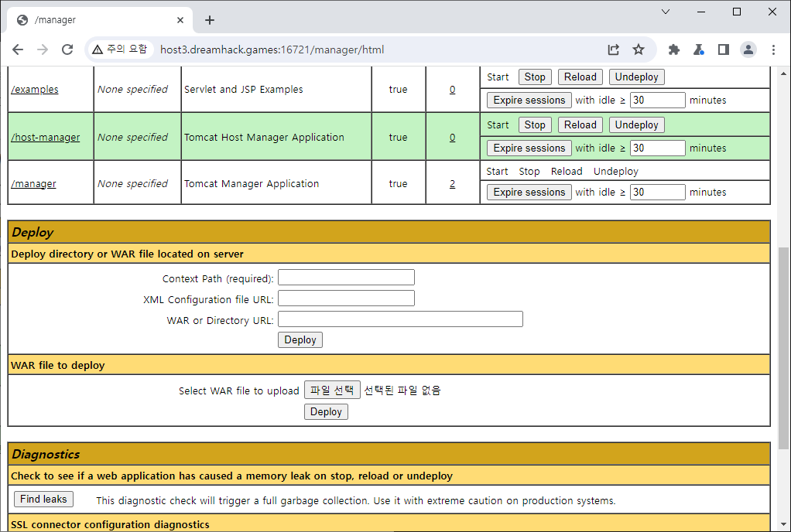
Task: Toggle the side panel icon
Action: pos(723,49)
